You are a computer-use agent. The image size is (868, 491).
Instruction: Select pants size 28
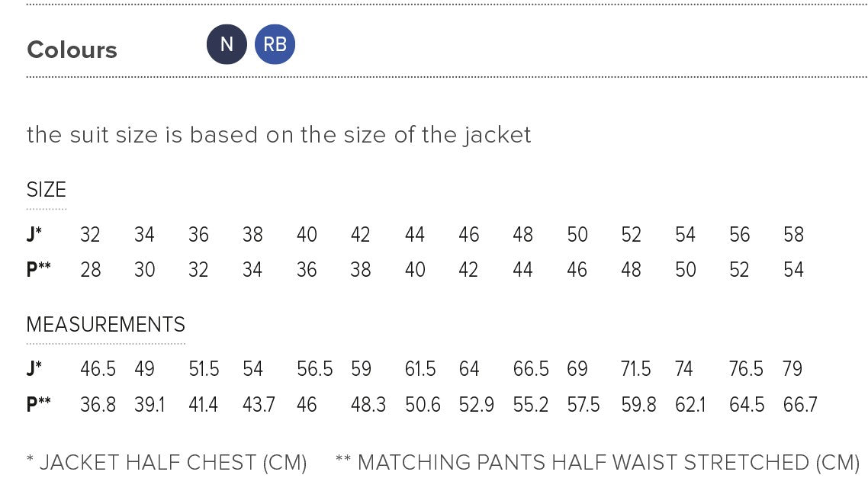(x=90, y=270)
